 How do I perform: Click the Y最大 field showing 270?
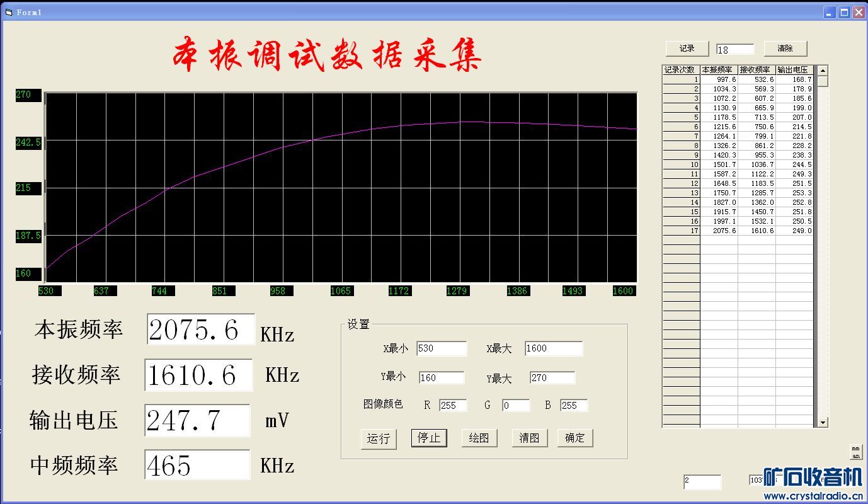(x=552, y=378)
